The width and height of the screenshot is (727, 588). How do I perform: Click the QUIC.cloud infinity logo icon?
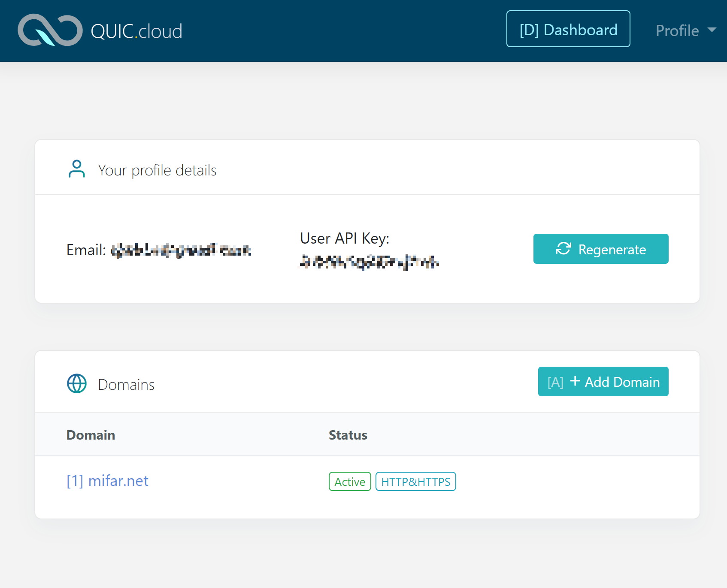50,30
